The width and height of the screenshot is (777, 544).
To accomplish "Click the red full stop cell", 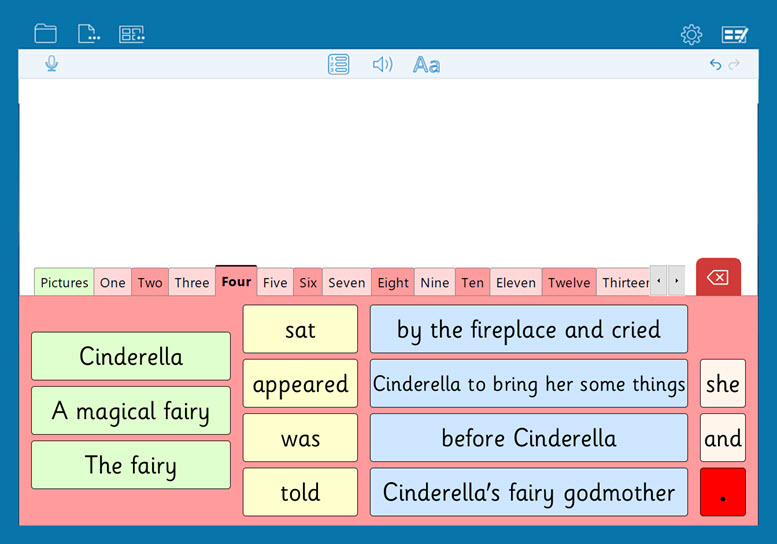I will [722, 492].
